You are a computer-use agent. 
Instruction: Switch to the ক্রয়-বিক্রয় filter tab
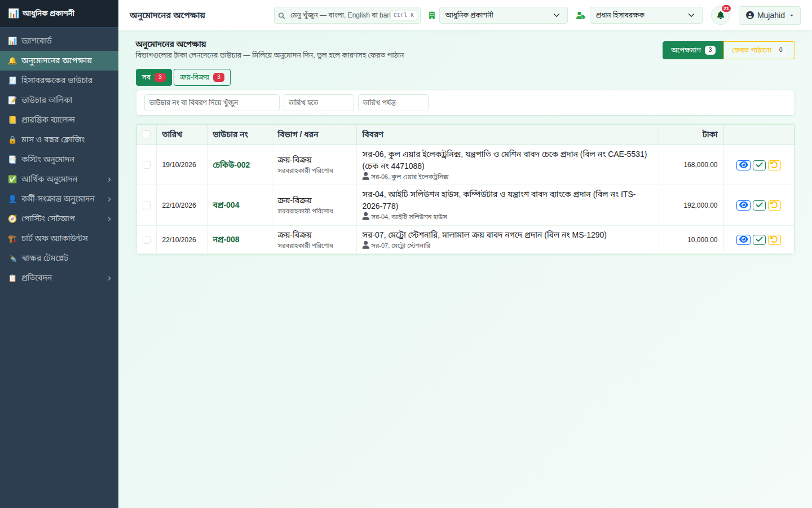coord(202,77)
